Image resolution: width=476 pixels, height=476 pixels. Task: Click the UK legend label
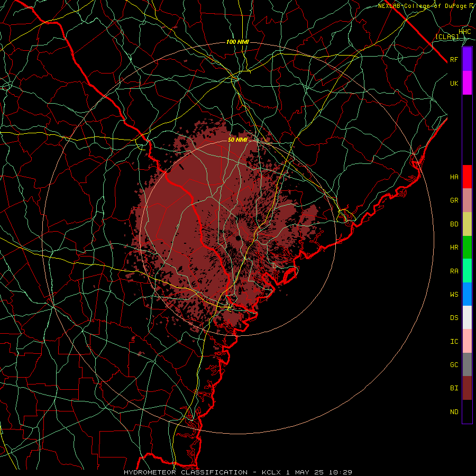454,84
